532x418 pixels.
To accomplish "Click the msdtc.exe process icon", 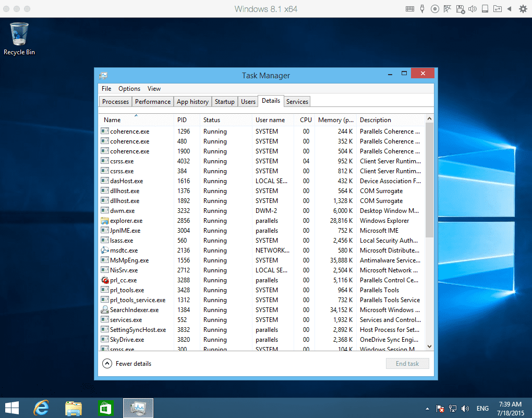I will coord(105,250).
